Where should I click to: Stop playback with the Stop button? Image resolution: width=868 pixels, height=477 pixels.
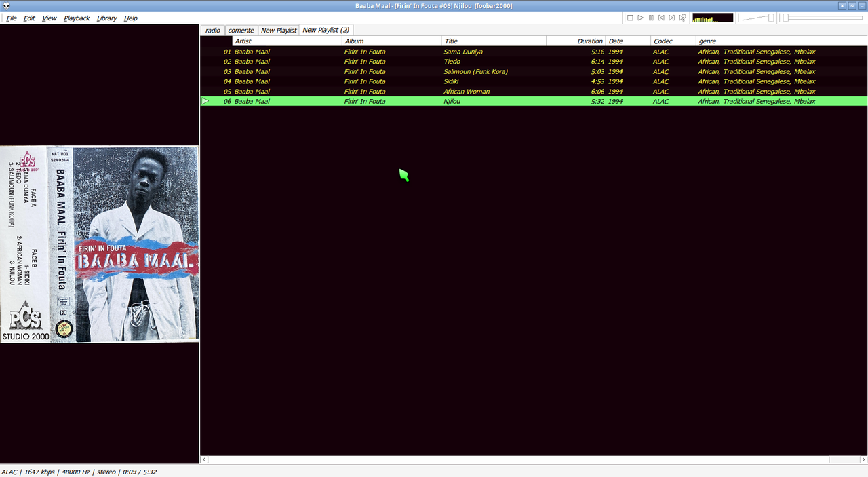coord(630,18)
